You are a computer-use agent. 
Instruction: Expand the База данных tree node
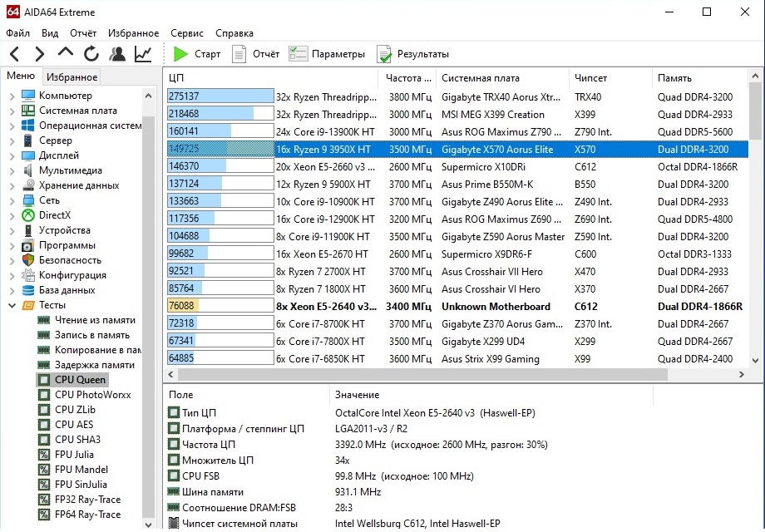[12, 291]
